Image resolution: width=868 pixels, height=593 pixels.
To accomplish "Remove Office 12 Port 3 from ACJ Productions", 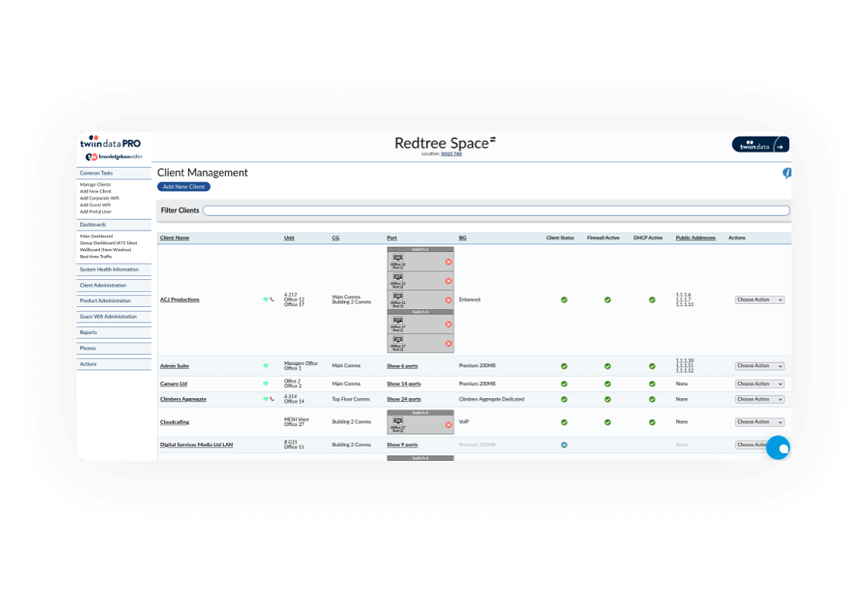I will [x=449, y=300].
